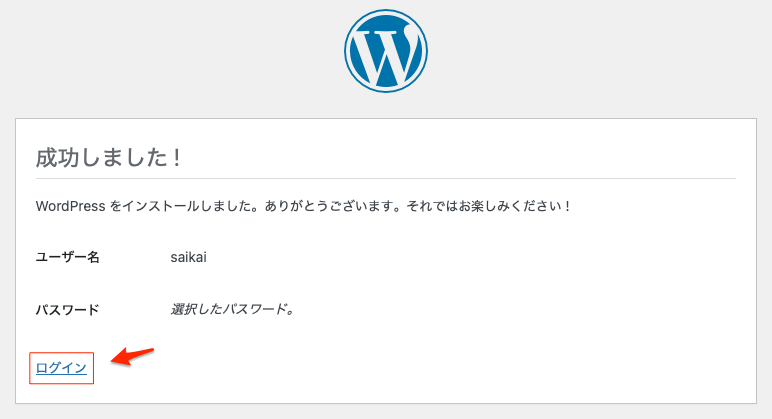The height and width of the screenshot is (419, 772).
Task: Click the ログイン link
Action: tap(62, 368)
